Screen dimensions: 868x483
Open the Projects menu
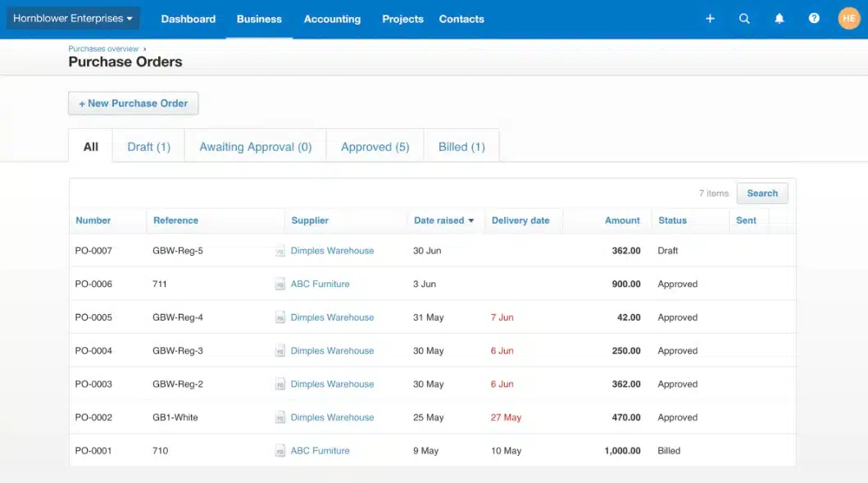tap(402, 19)
